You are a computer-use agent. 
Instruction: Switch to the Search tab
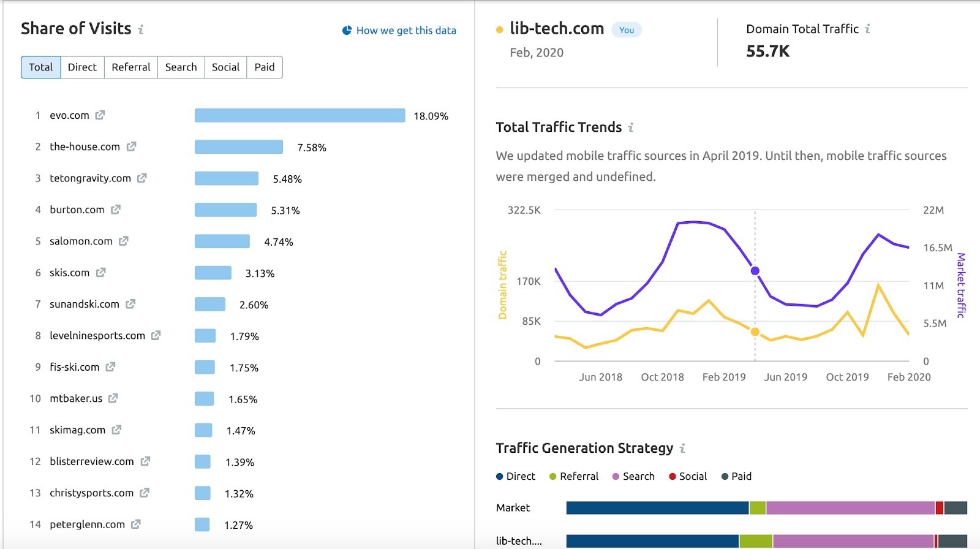(x=181, y=67)
